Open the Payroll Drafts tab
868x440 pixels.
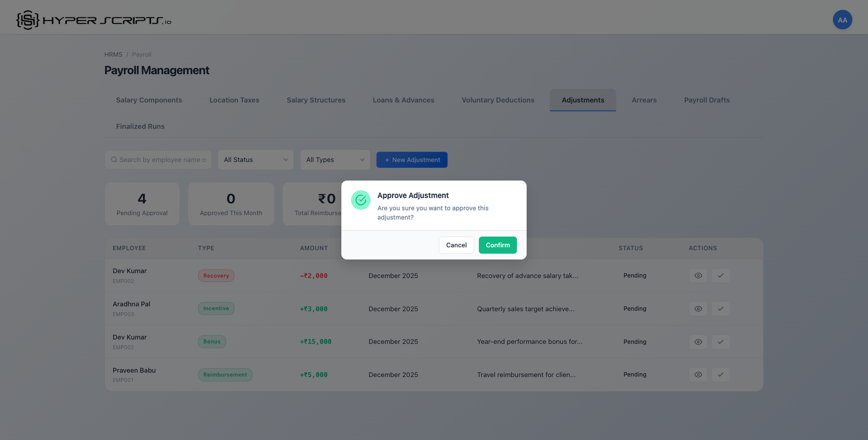706,100
